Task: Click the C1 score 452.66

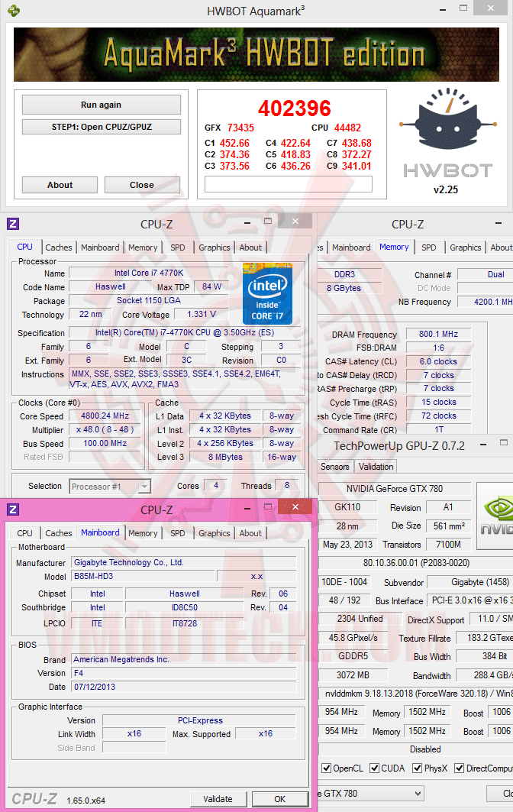Action: (234, 143)
